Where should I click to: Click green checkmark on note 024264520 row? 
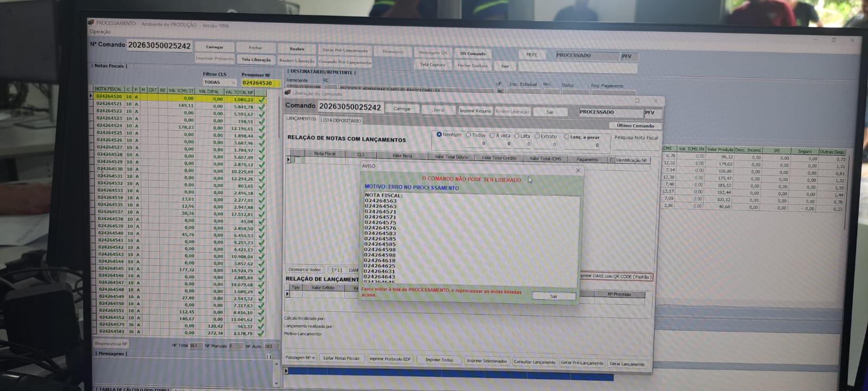coord(262,100)
